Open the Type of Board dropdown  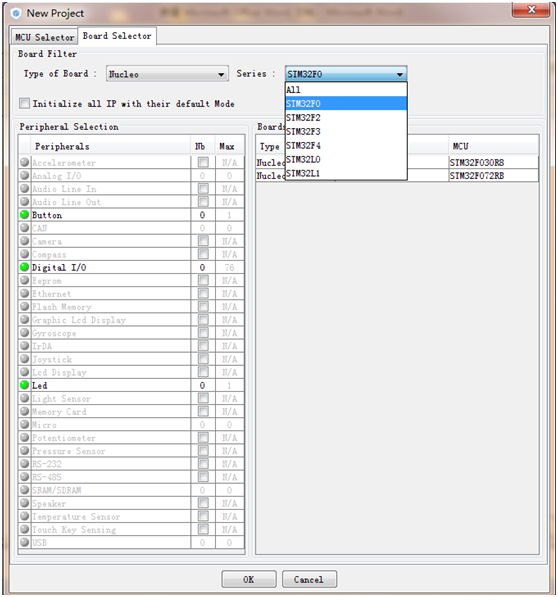click(x=167, y=74)
